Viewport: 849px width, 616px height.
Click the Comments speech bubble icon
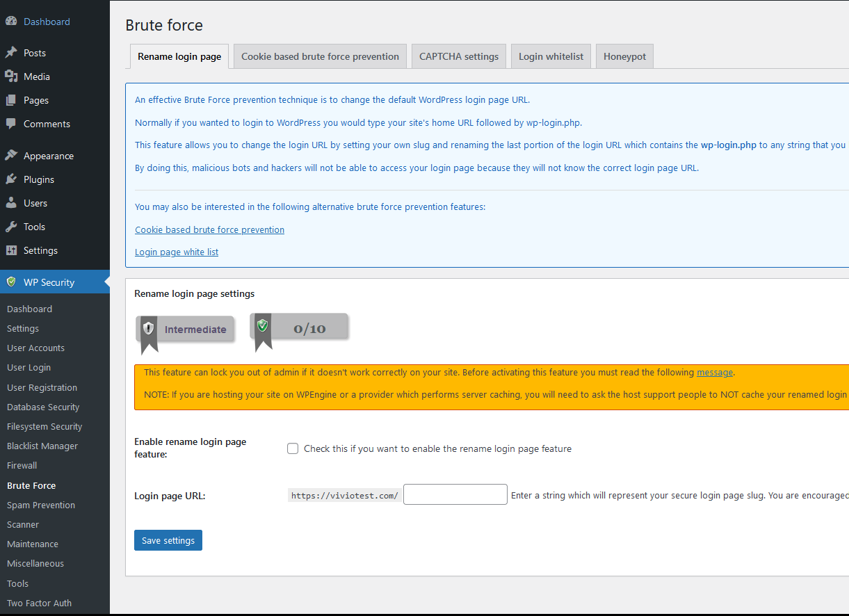[11, 124]
